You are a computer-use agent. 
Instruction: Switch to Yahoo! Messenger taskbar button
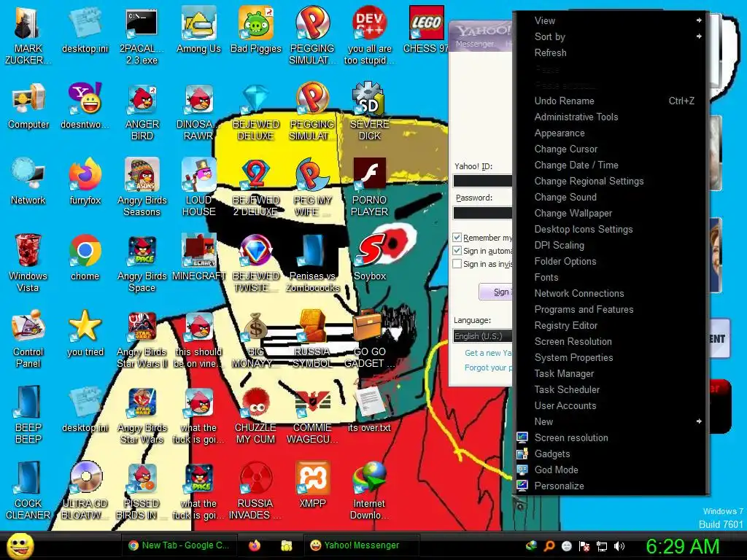click(362, 545)
